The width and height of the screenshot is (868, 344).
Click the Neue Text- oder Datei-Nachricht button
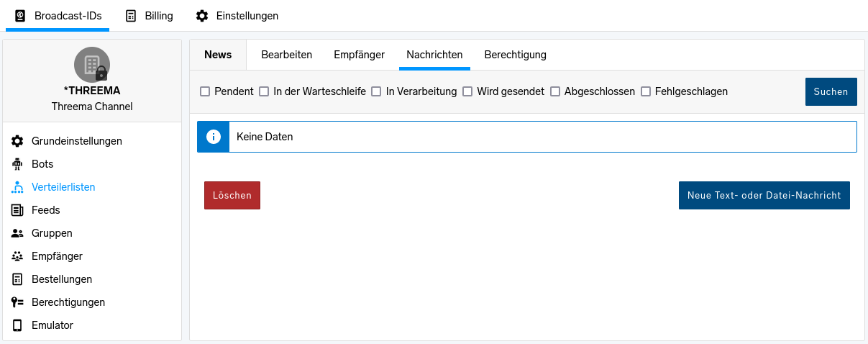click(764, 196)
